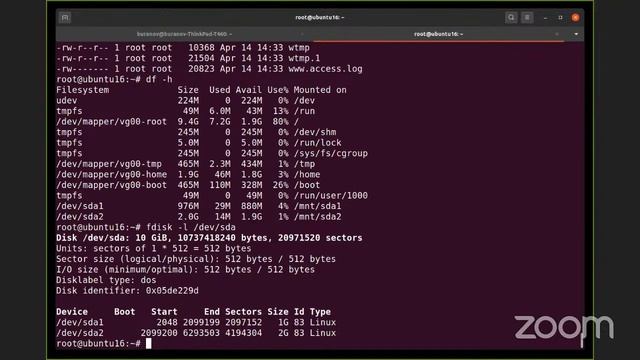Click the '/run/user/1000' mount point

(331, 196)
